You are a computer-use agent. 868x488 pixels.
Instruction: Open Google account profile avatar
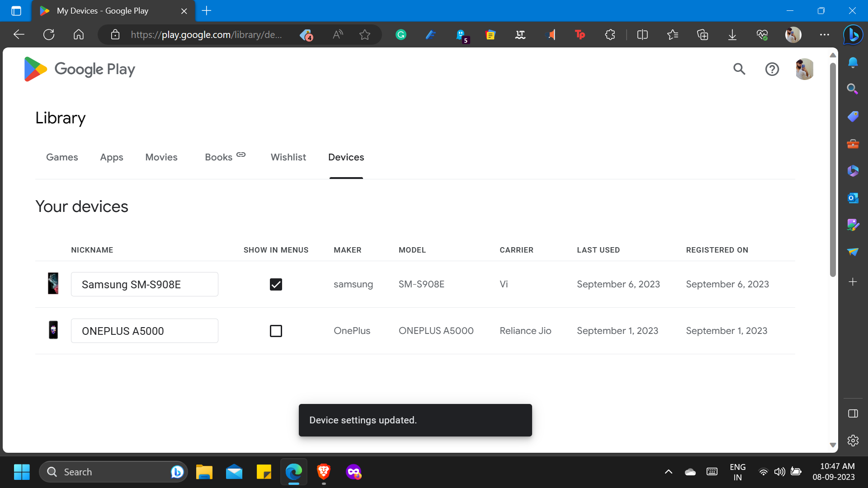[804, 69]
